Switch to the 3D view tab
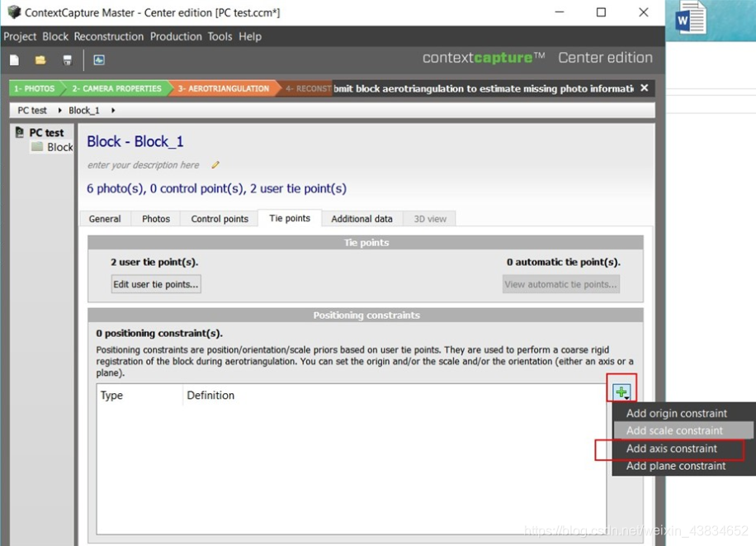This screenshot has width=756, height=546. coord(429,218)
